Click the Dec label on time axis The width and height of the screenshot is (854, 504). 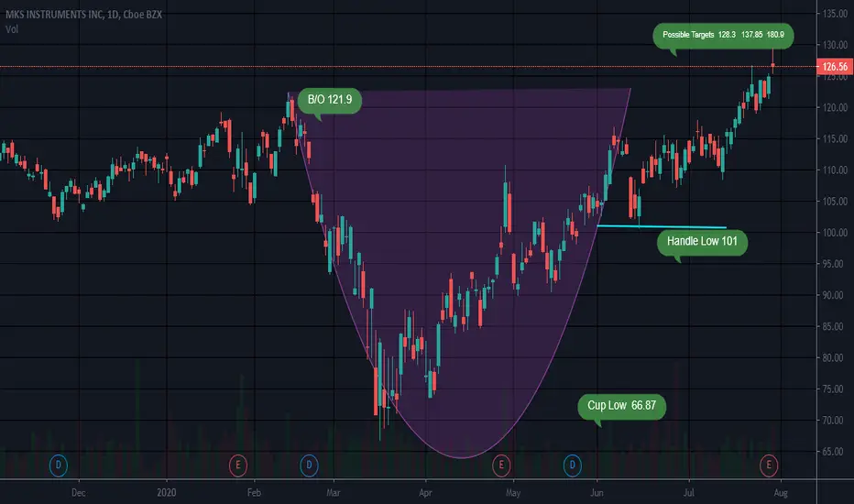click(79, 493)
